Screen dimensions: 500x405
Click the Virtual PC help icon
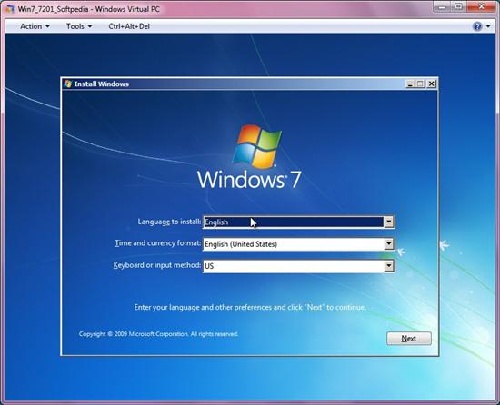[x=478, y=26]
